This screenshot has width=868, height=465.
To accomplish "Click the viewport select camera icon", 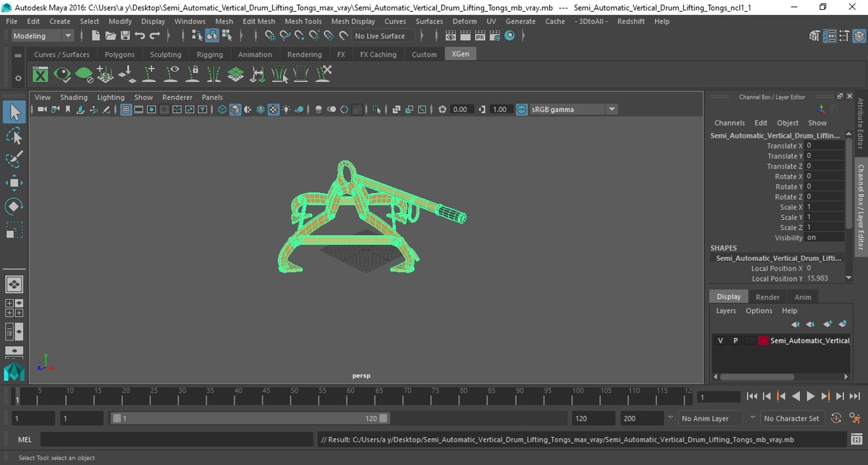I will coord(42,109).
